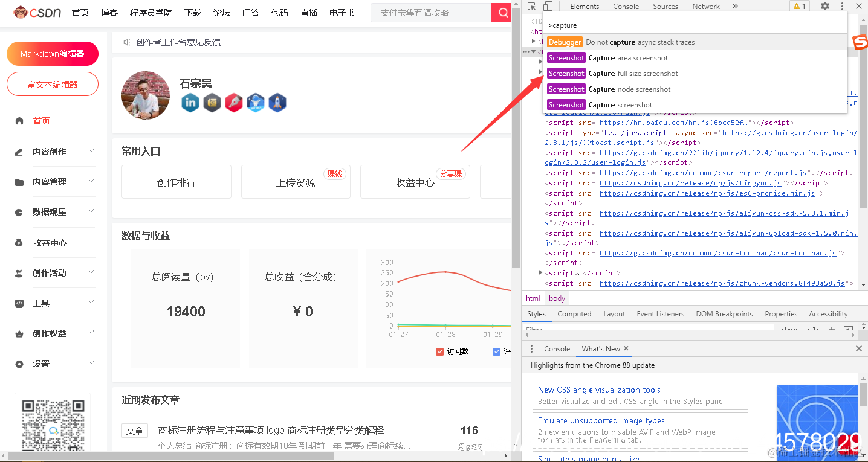Viewport: 868px width, 462px height.
Task: Click the red search magnifier button
Action: coord(501,13)
